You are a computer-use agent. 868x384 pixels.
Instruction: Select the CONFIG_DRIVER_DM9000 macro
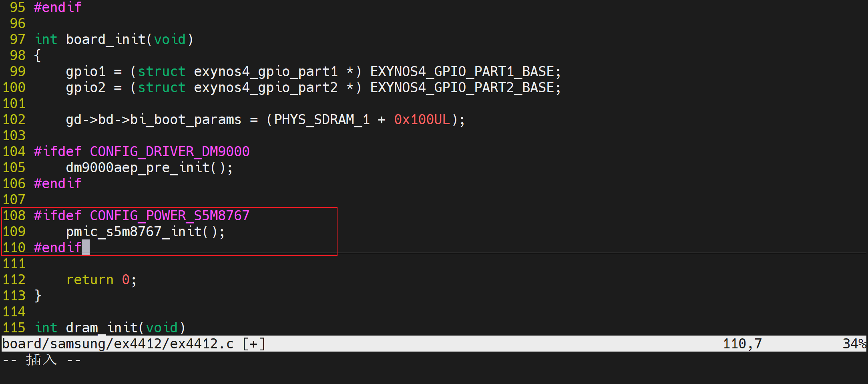[x=170, y=152]
